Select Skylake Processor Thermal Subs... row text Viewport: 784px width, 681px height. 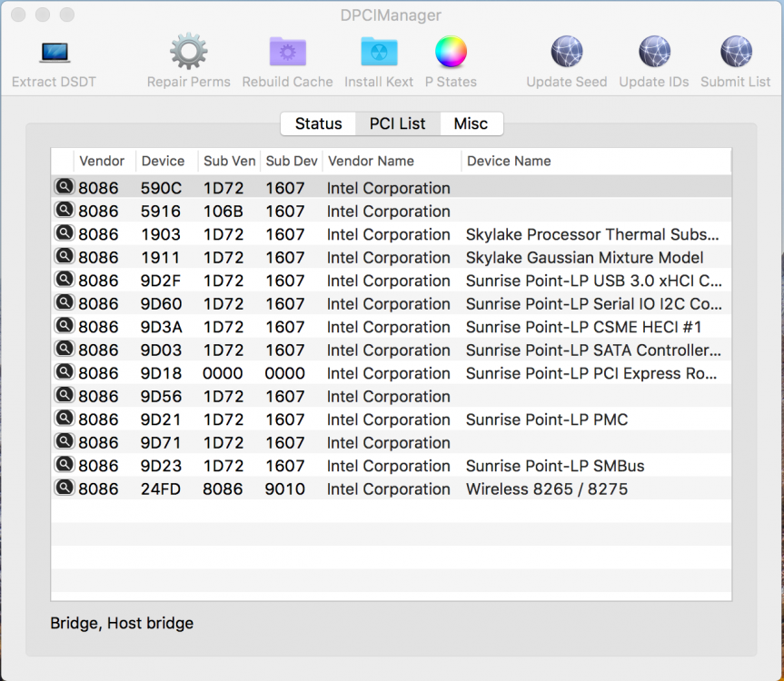click(x=592, y=234)
